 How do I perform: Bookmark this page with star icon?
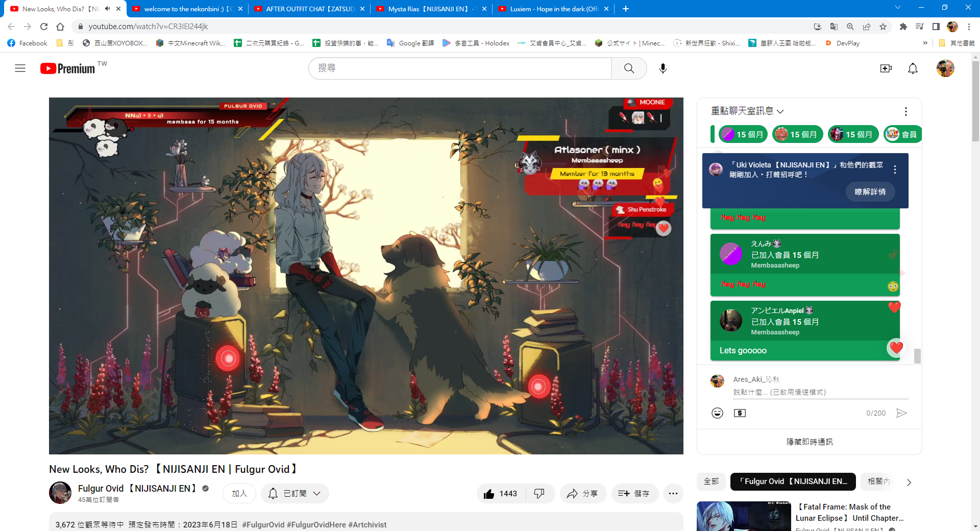pyautogui.click(x=883, y=27)
